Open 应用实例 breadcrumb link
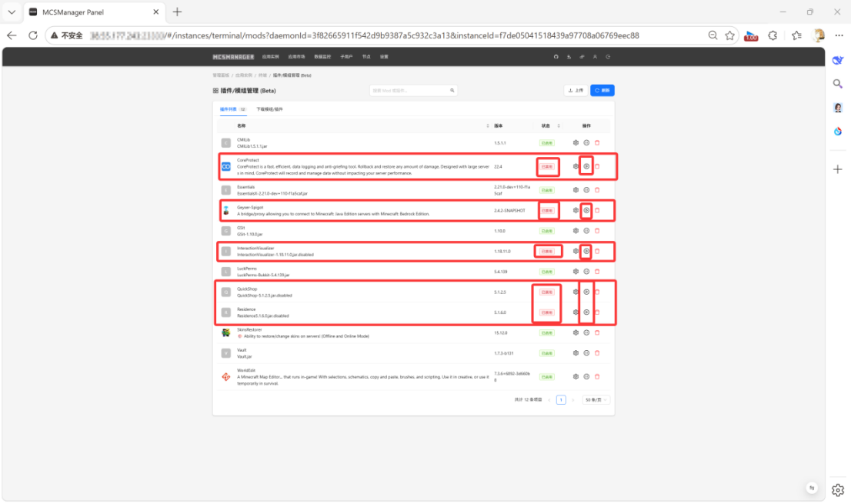The width and height of the screenshot is (851, 504). pyautogui.click(x=244, y=75)
